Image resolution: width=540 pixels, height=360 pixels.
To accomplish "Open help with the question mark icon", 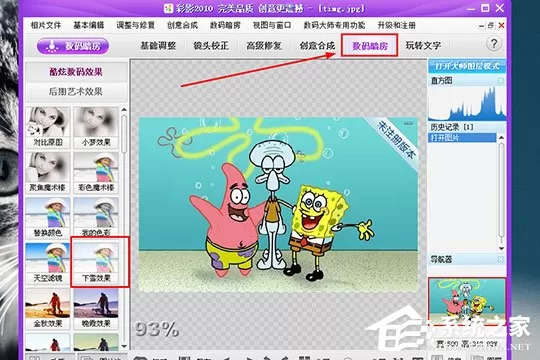I will point(494,44).
